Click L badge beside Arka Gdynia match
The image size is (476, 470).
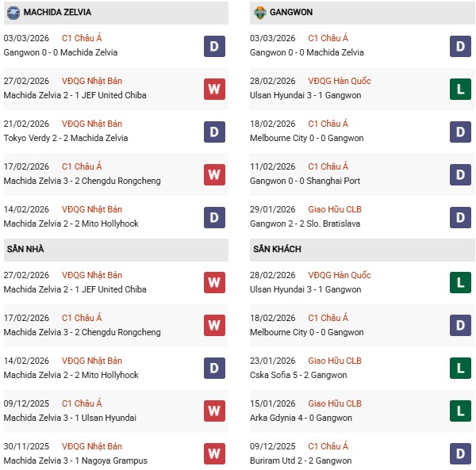[461, 411]
